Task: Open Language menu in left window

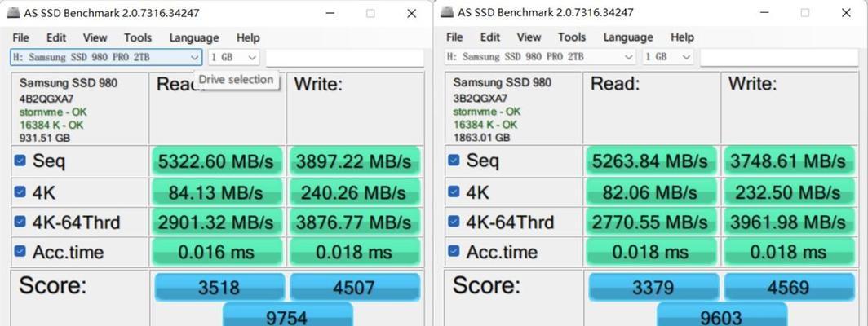Action: 194,37
